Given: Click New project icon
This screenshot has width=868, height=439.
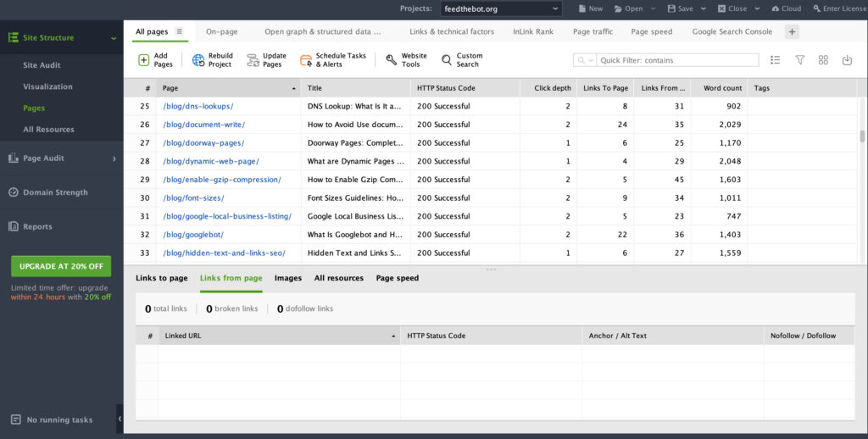Looking at the screenshot, I should (581, 8).
